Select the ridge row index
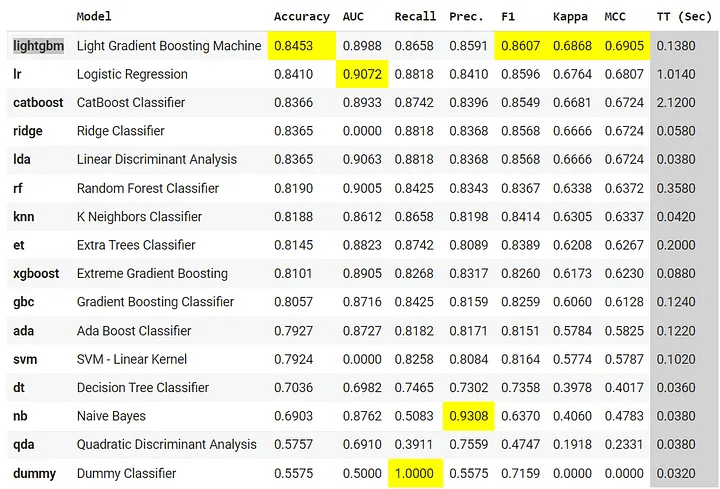 point(28,131)
